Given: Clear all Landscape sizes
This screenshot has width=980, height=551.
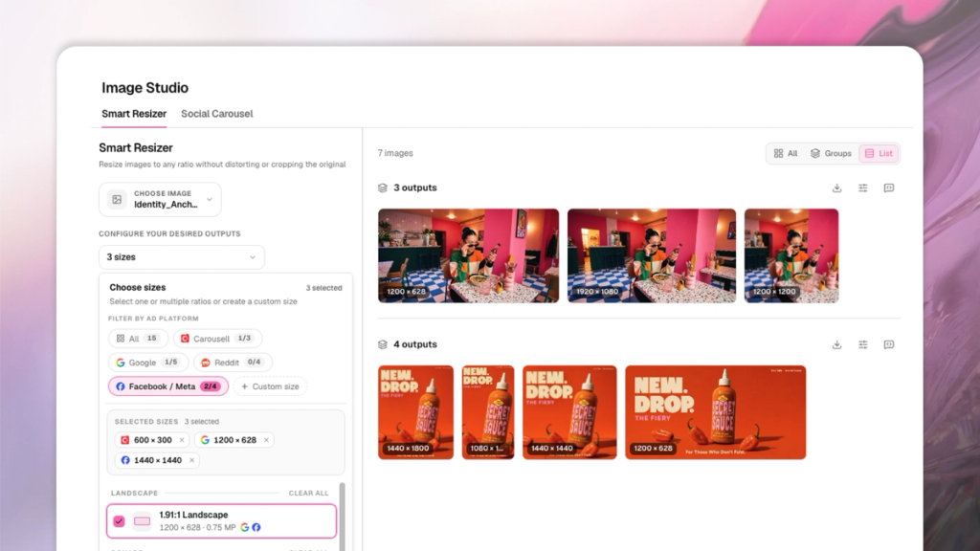Looking at the screenshot, I should click(308, 493).
